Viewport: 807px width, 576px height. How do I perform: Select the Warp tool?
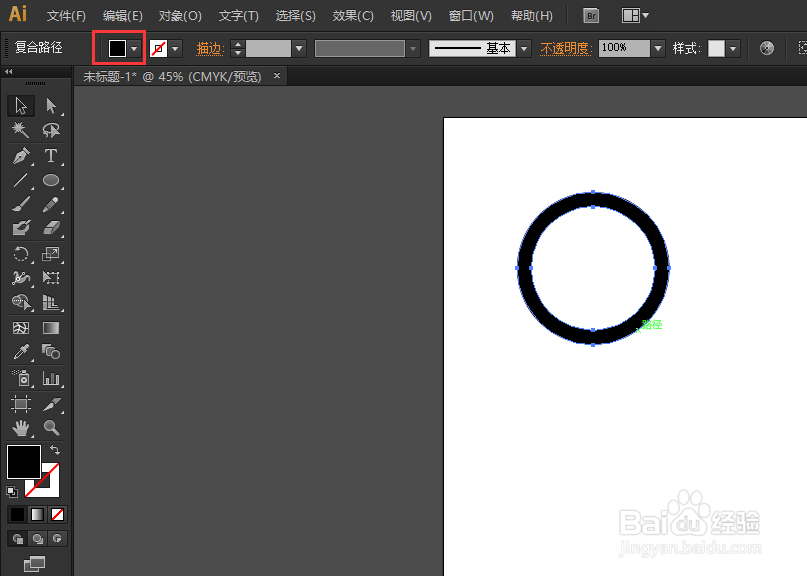[x=21, y=278]
